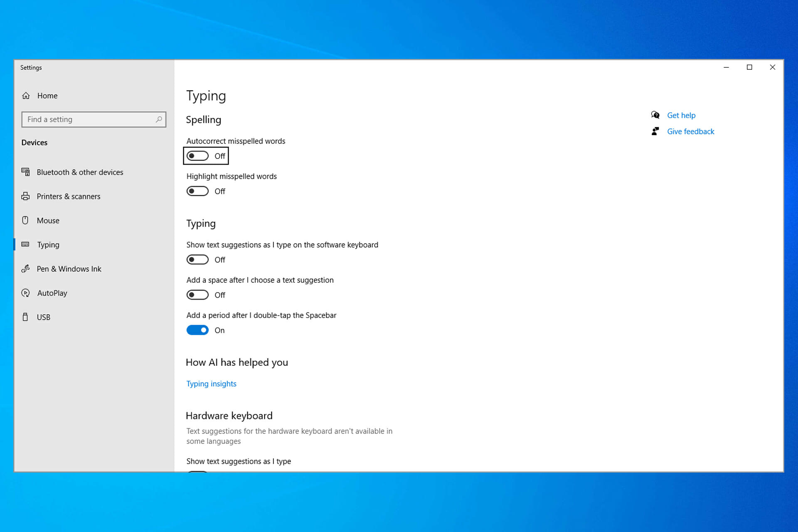This screenshot has width=798, height=532.
Task: Turn on Highlight misspelled words
Action: (x=197, y=191)
